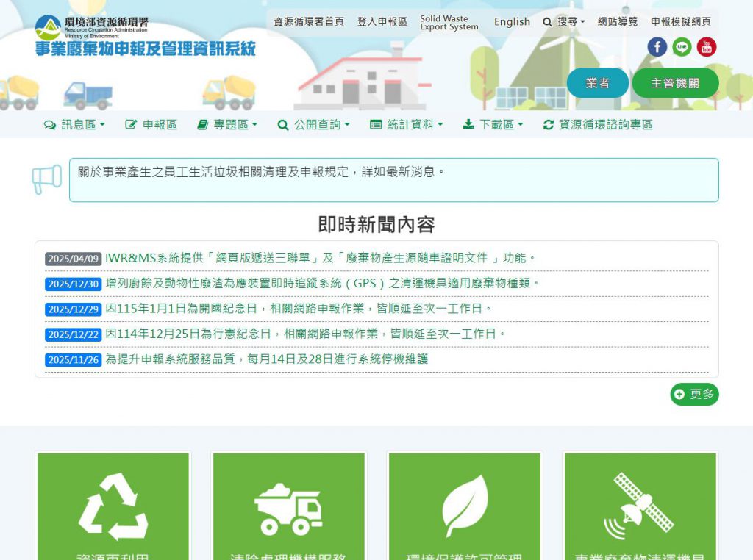Click the megaphone announcement icon

tap(47, 179)
